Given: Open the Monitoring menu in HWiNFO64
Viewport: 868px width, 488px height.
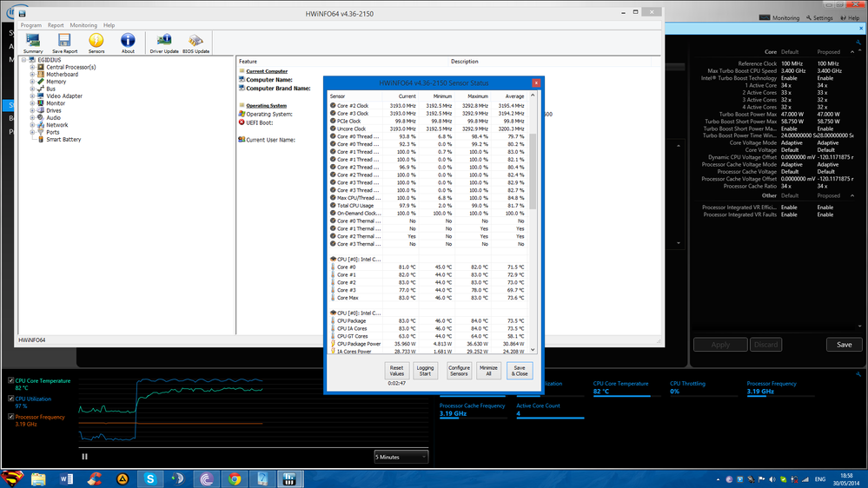Looking at the screenshot, I should coord(83,25).
